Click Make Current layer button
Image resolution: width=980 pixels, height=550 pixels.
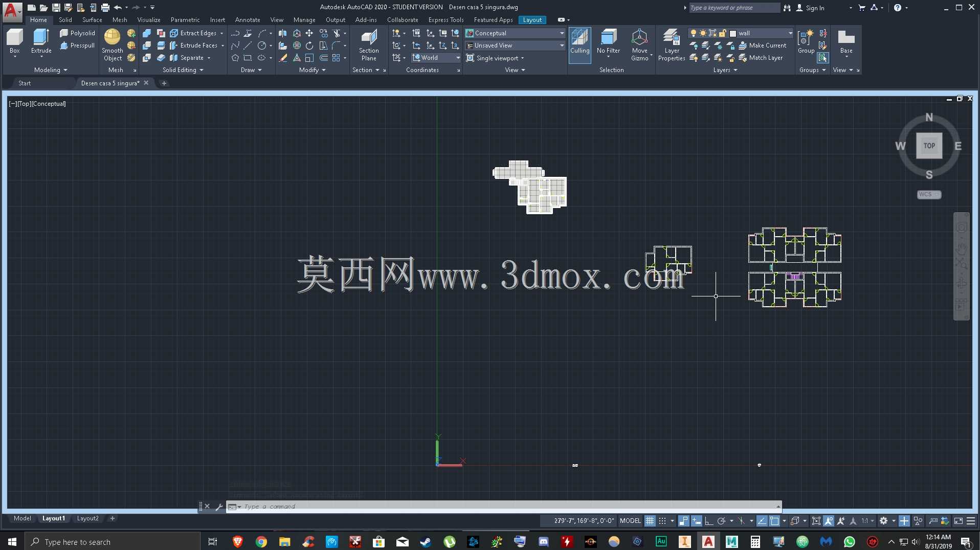click(x=762, y=45)
